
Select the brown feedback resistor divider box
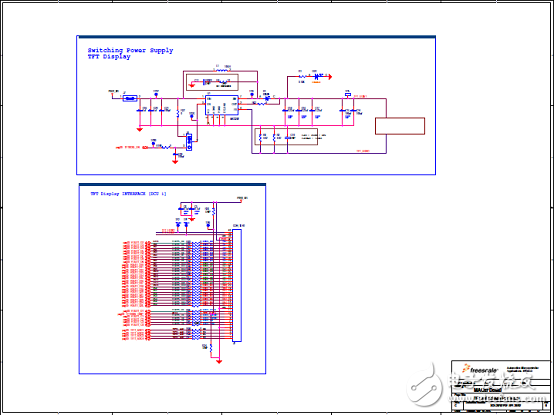(x=286, y=137)
